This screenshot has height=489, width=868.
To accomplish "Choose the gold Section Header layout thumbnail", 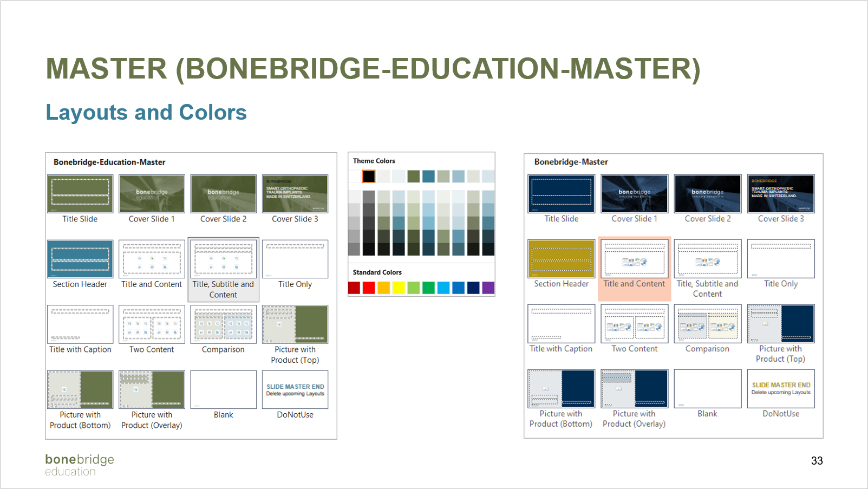I will coord(562,259).
